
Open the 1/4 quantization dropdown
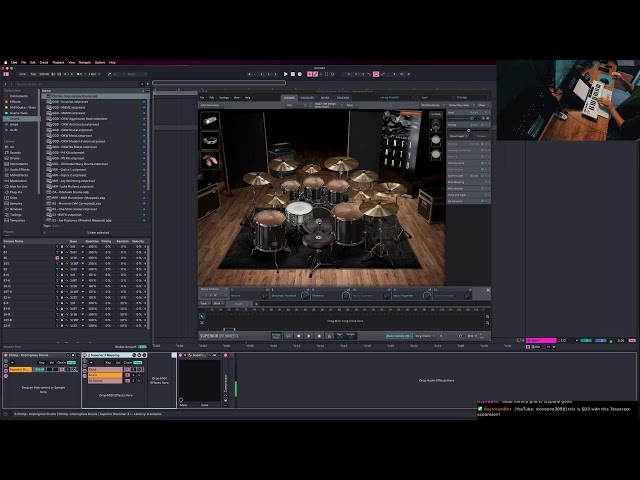[x=520, y=340]
